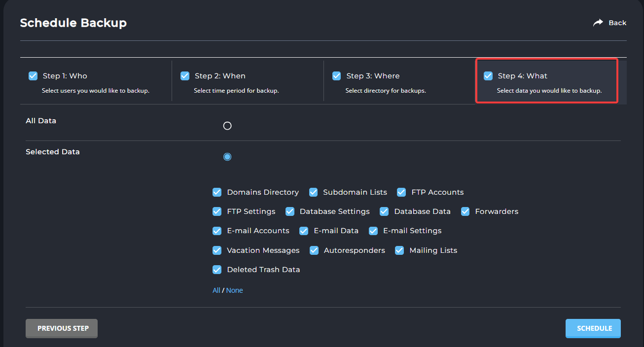Viewport: 644px width, 347px height.
Task: Toggle the Step 4: What checkbox
Action: (x=488, y=76)
